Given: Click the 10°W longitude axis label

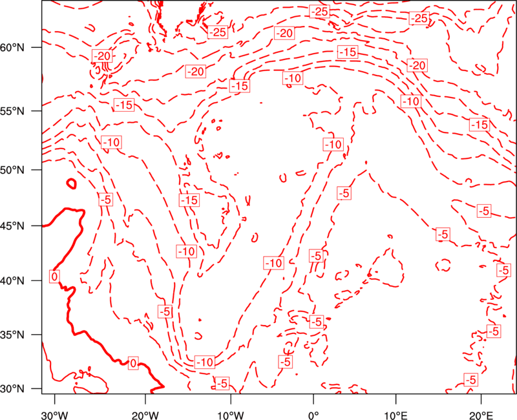Looking at the screenshot, I should [x=231, y=415].
